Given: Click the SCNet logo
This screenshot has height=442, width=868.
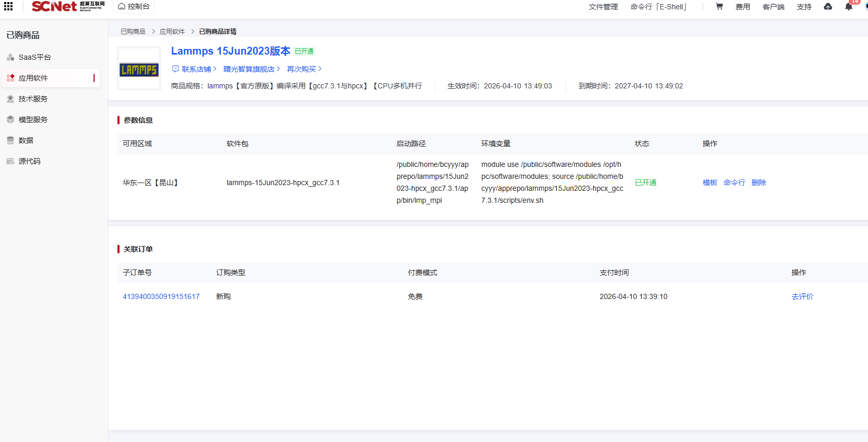Looking at the screenshot, I should click(68, 6).
